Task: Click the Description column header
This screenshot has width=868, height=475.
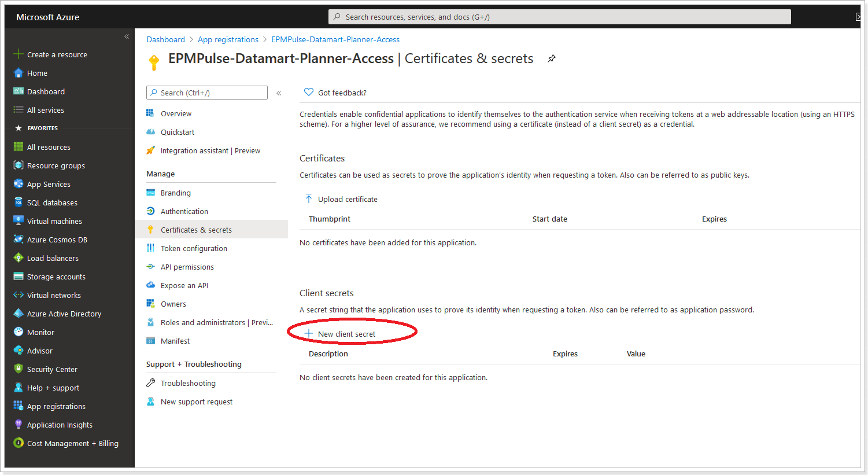Action: point(328,354)
